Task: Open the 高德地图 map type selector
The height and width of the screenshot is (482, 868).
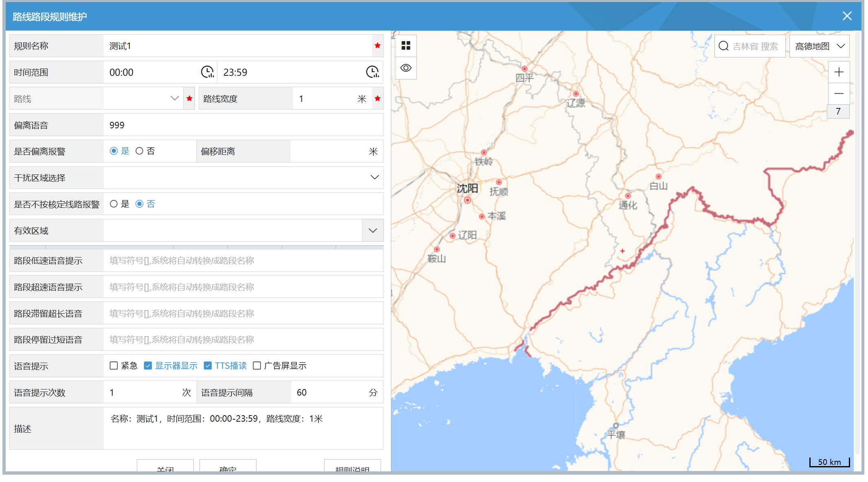Action: click(819, 46)
